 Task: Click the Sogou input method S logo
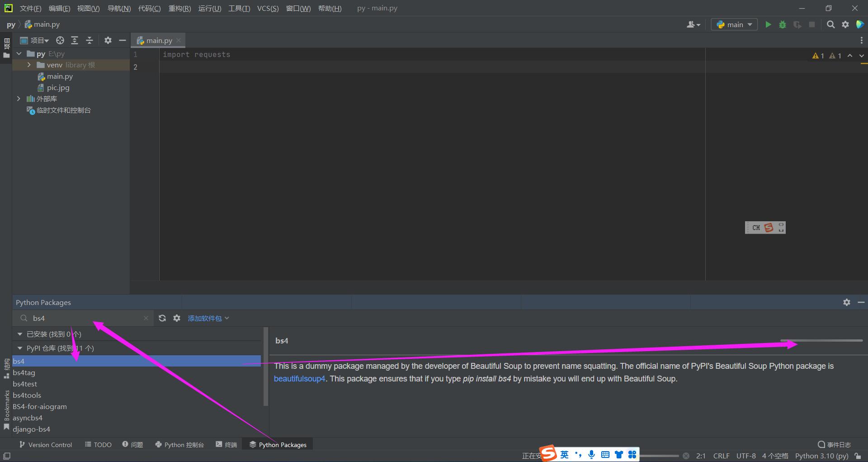548,453
